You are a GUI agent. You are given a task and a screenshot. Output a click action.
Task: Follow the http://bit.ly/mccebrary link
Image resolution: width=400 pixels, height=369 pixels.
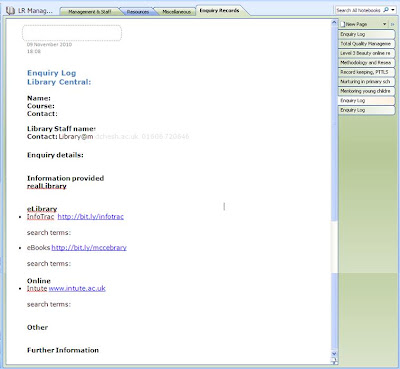pos(89,248)
